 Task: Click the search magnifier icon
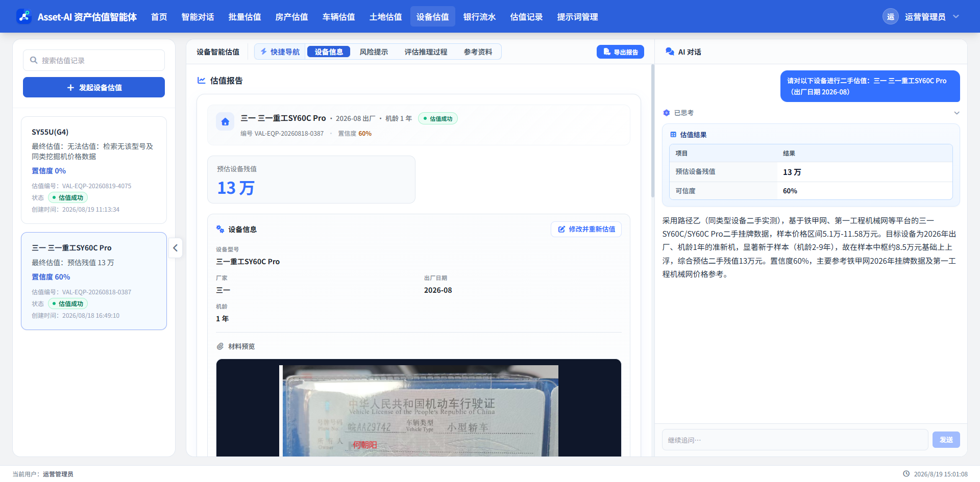tap(34, 60)
